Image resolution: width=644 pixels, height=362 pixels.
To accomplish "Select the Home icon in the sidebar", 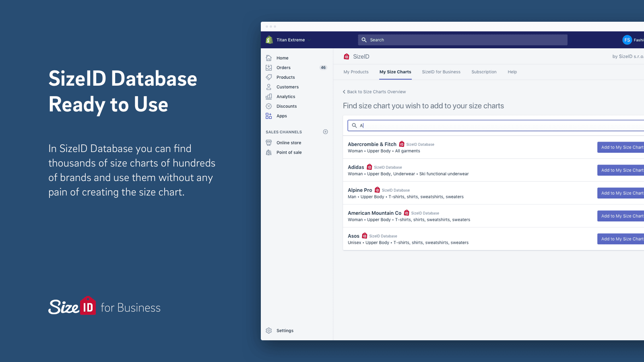I will (269, 58).
